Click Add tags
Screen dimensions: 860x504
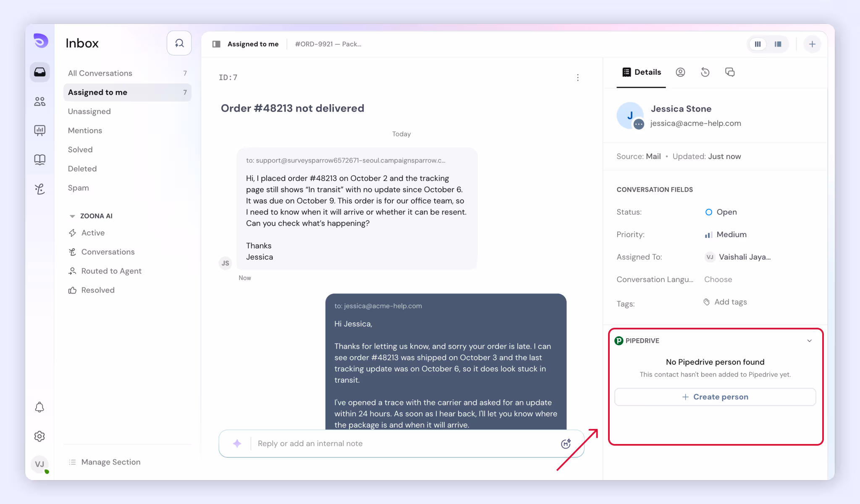[725, 302]
